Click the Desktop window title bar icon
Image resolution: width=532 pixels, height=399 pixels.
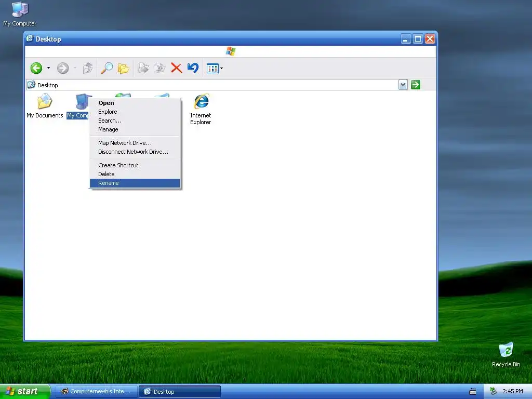pyautogui.click(x=30, y=38)
